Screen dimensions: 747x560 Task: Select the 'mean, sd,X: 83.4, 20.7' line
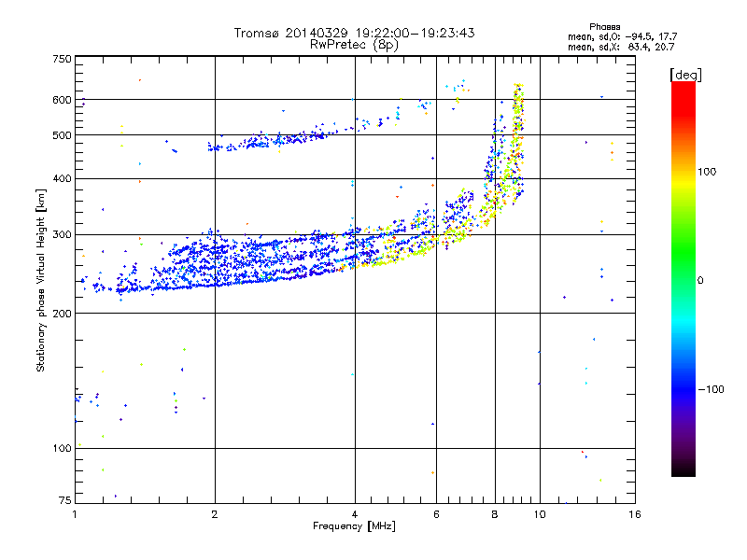[x=621, y=47]
